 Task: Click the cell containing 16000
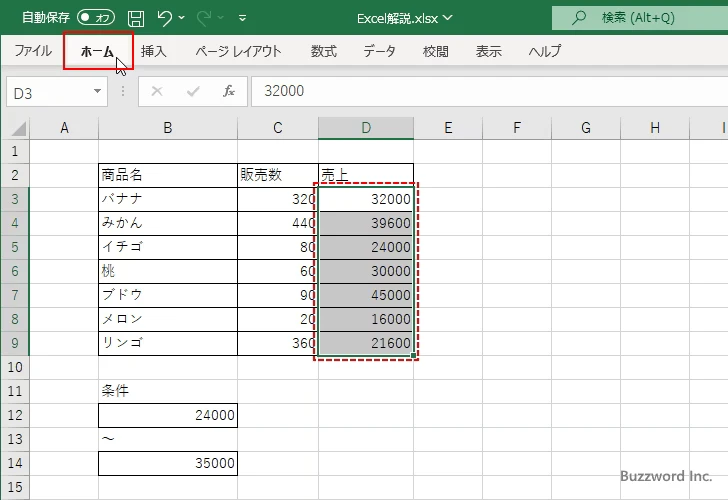(366, 319)
